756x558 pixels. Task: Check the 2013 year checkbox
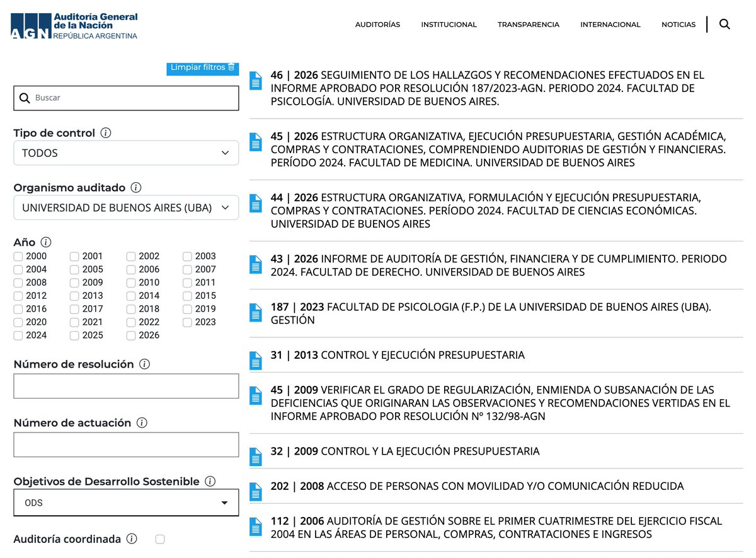coord(74,296)
